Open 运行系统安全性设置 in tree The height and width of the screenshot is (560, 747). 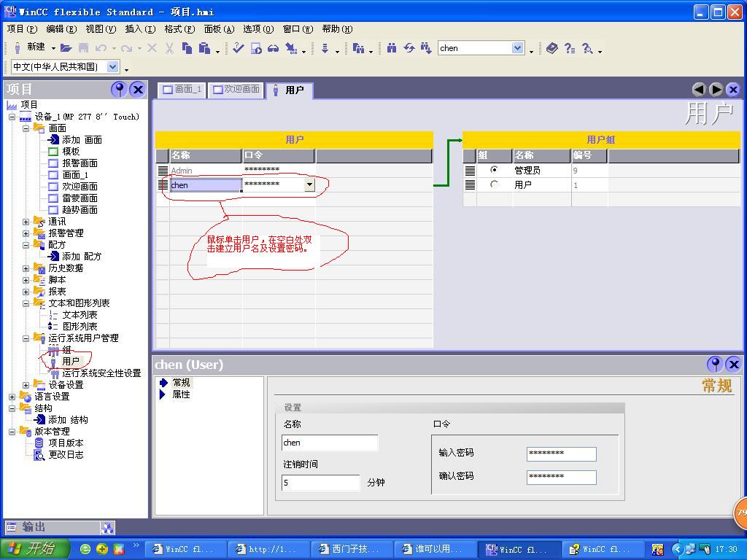(x=101, y=373)
